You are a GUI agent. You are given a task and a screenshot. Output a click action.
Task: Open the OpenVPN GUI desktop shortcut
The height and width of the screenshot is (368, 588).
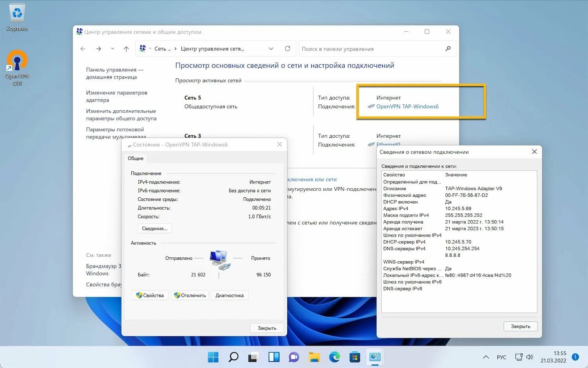17,68
